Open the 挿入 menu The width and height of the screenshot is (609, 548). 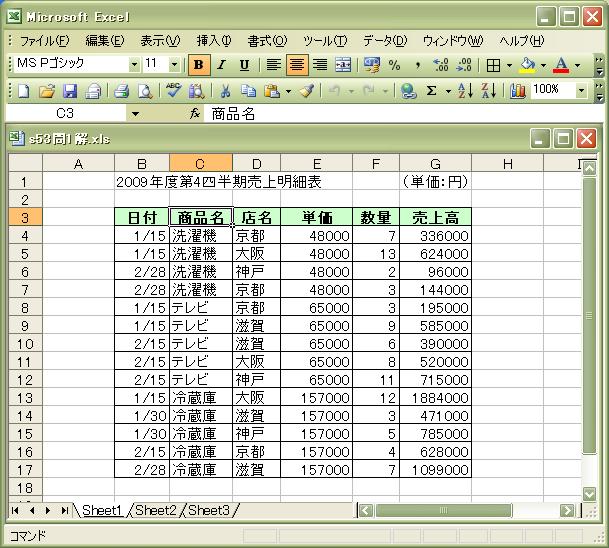click(x=214, y=40)
